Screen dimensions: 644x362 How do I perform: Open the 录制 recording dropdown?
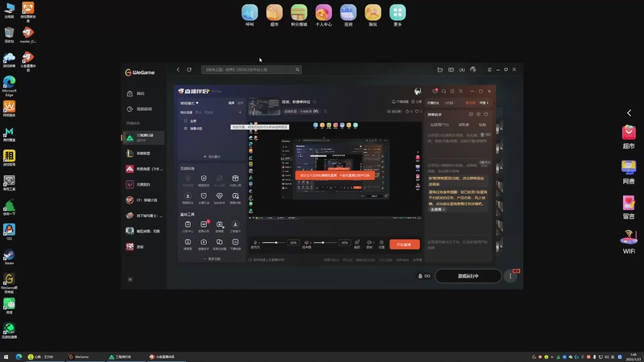369,245
